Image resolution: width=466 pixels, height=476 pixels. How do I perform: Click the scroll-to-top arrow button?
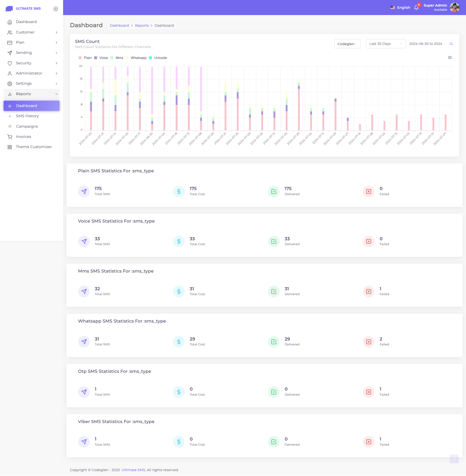(x=454, y=459)
